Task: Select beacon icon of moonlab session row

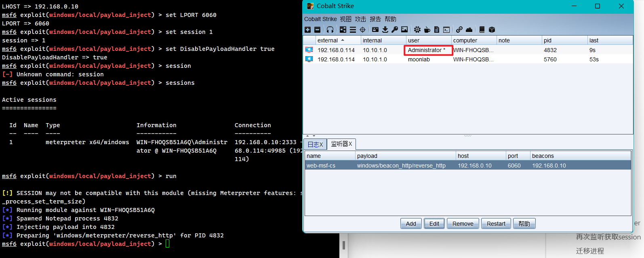Action: pyautogui.click(x=309, y=59)
